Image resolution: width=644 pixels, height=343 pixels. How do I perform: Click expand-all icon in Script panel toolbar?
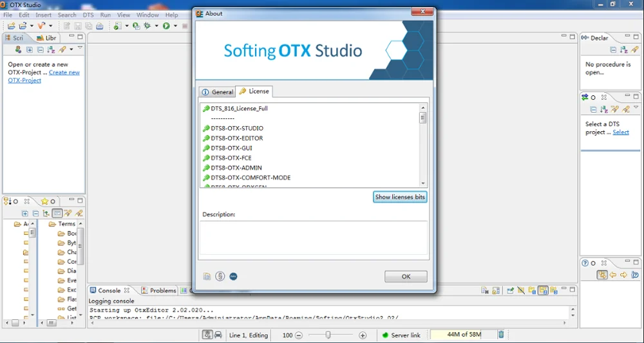(x=30, y=50)
